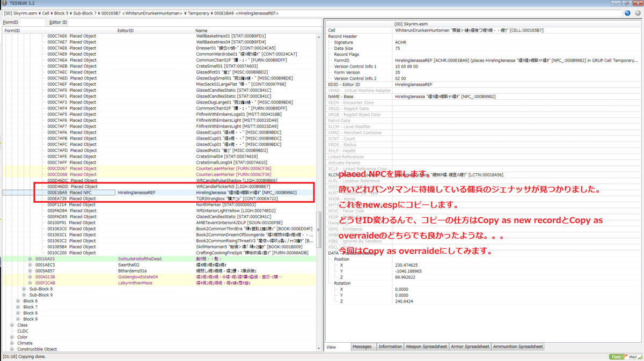Expand the 000F2CAB LabyrinthianMaze cell
The width and height of the screenshot is (644, 361).
30,283
